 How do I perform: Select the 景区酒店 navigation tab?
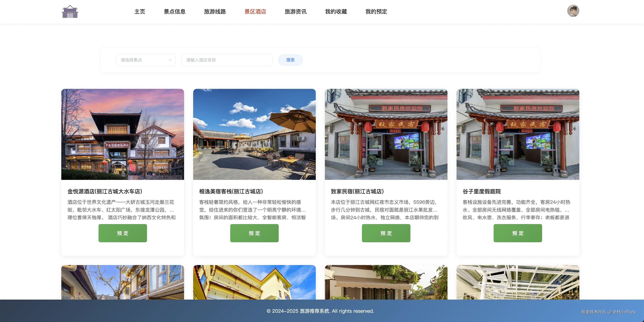[x=255, y=11]
